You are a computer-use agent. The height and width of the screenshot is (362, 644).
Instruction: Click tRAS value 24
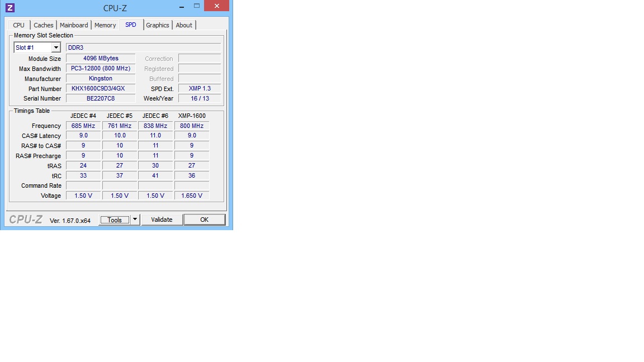tap(83, 165)
